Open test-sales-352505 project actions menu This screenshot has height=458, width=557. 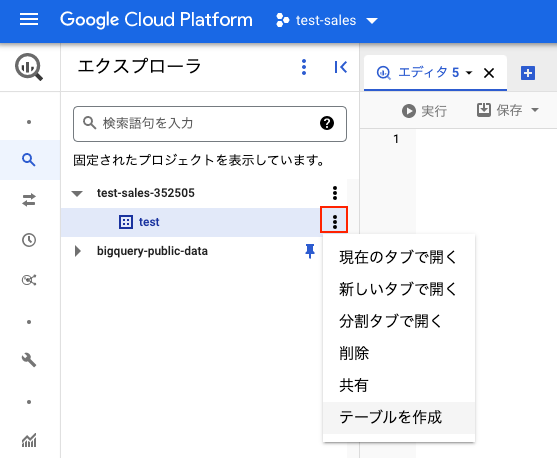335,193
